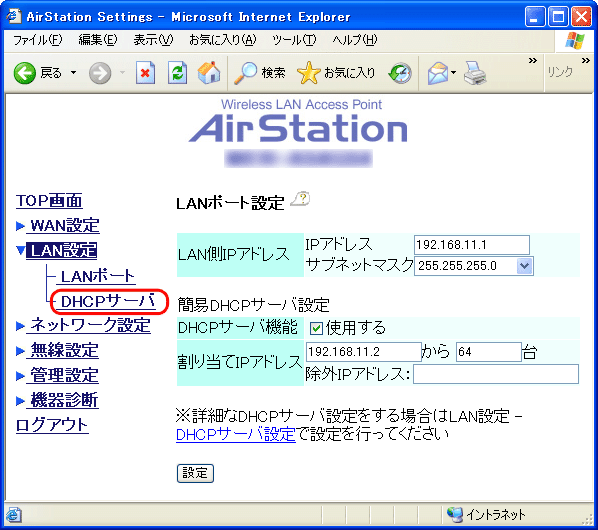The width and height of the screenshot is (598, 530).
Task: Go to TOP画面 link
Action: click(49, 201)
